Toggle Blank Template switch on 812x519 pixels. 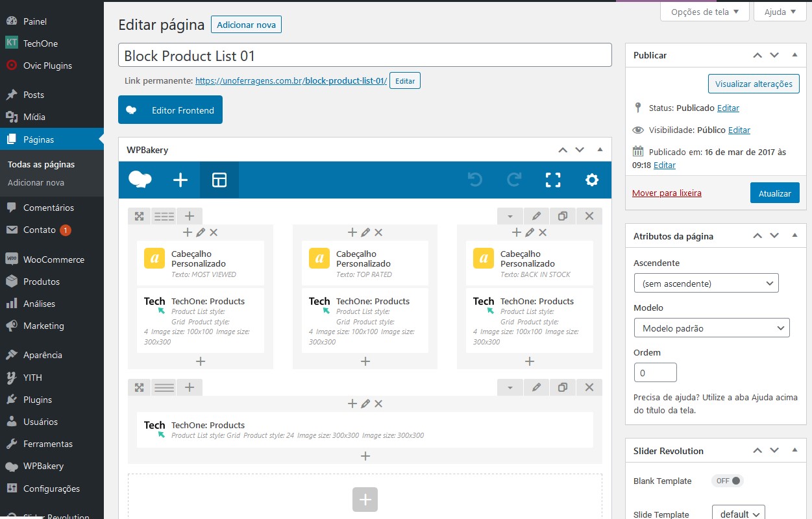(x=727, y=481)
